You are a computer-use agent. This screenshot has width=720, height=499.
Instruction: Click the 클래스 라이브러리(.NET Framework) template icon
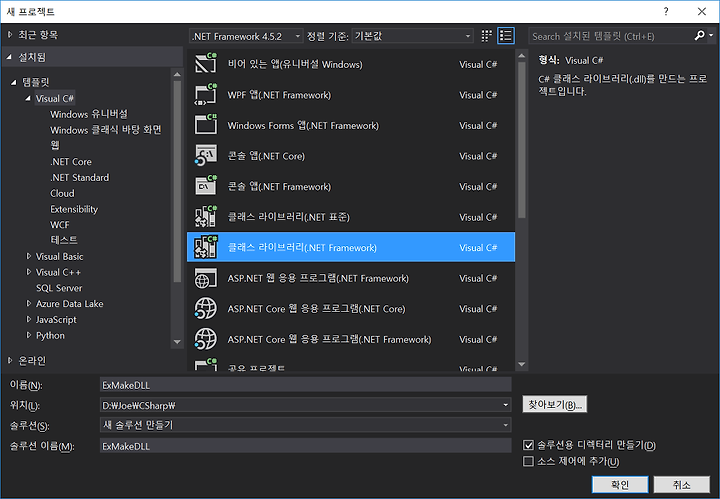206,247
